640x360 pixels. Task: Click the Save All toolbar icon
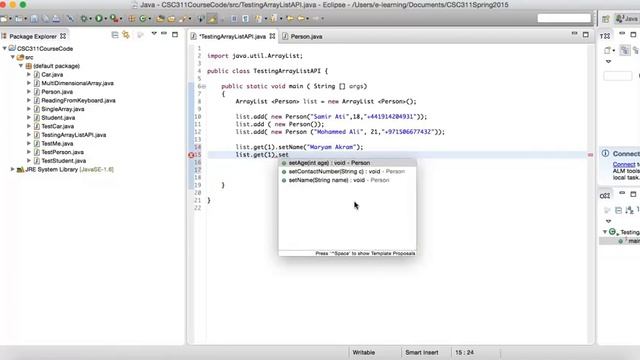pos(45,19)
